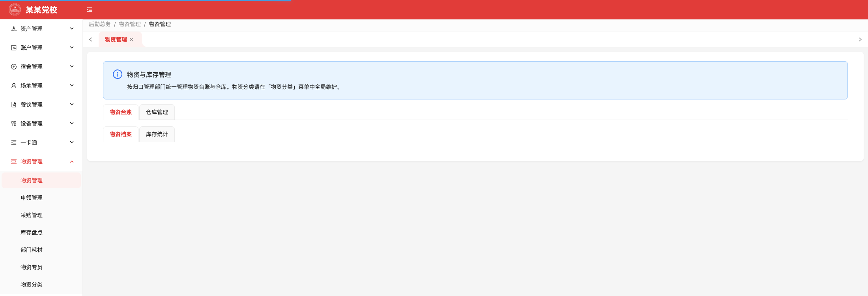Expand the 餐饮管理 menu chevron
The image size is (868, 296).
tap(72, 104)
